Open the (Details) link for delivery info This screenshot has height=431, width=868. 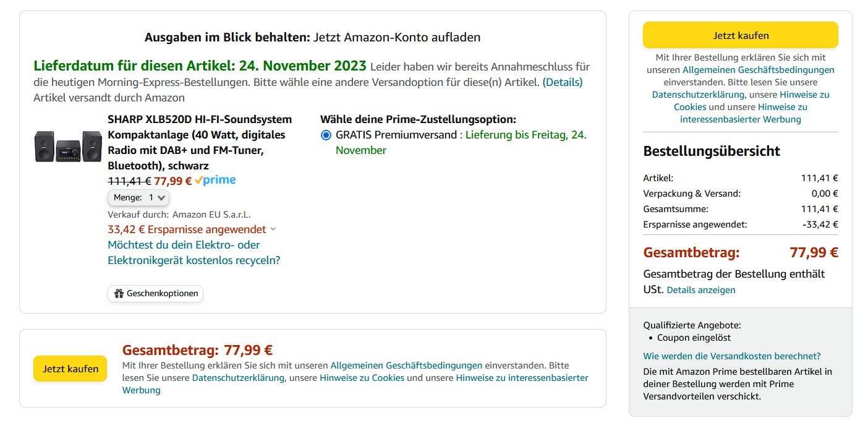[x=563, y=82]
